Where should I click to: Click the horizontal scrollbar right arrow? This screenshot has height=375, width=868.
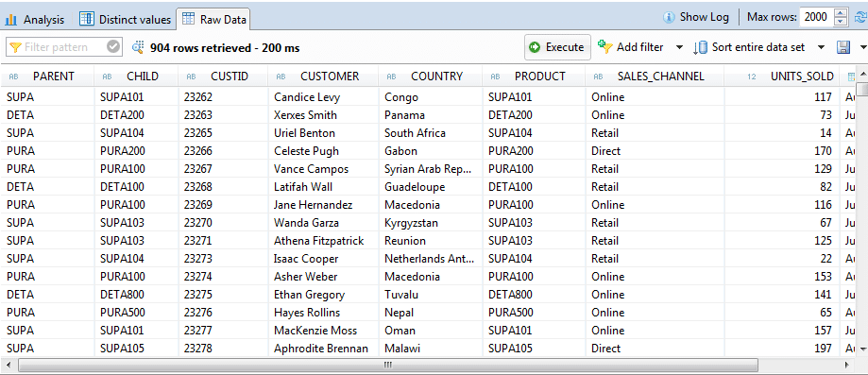tap(846, 365)
